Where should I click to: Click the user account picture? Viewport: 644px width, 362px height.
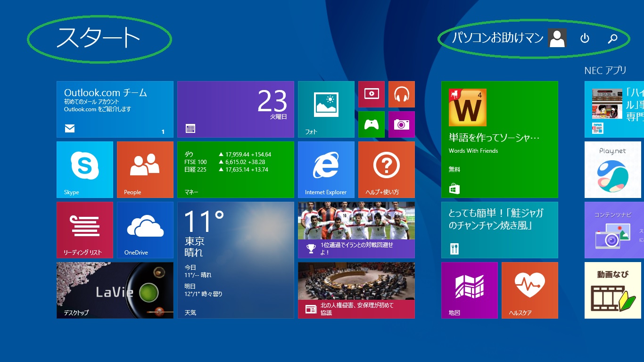557,38
